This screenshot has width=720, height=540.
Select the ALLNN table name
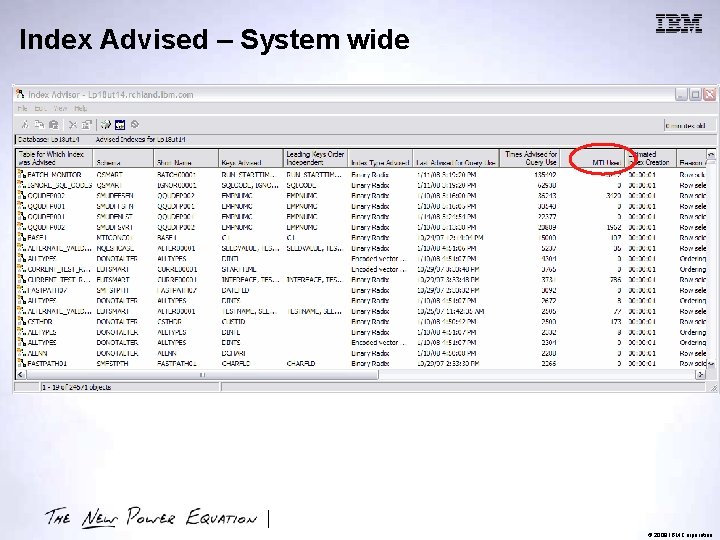tap(37, 353)
